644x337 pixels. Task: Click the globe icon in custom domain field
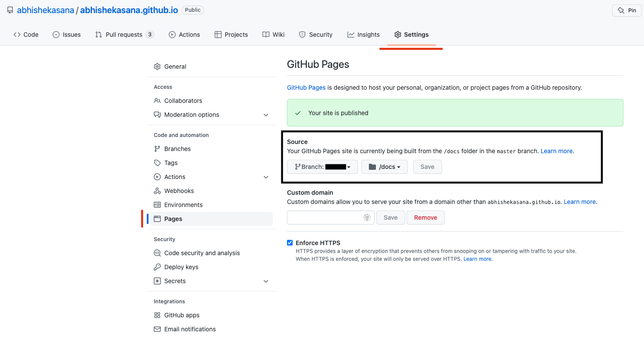click(367, 218)
